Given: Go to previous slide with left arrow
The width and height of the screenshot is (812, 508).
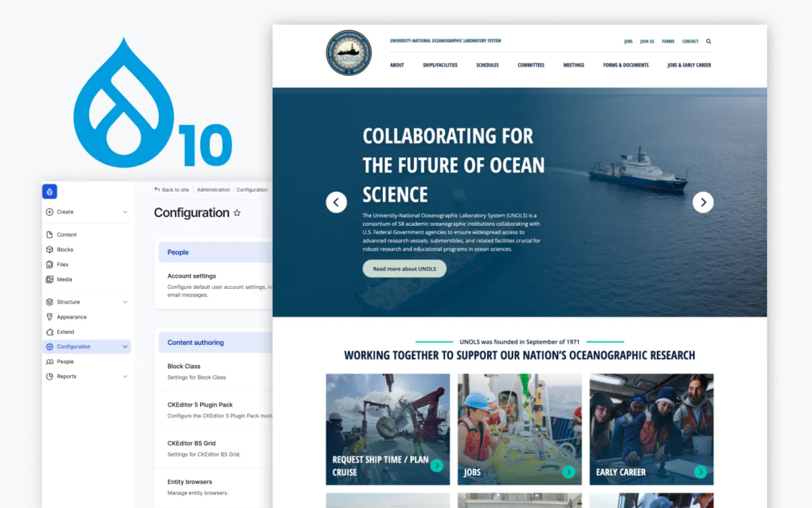Looking at the screenshot, I should tap(336, 202).
